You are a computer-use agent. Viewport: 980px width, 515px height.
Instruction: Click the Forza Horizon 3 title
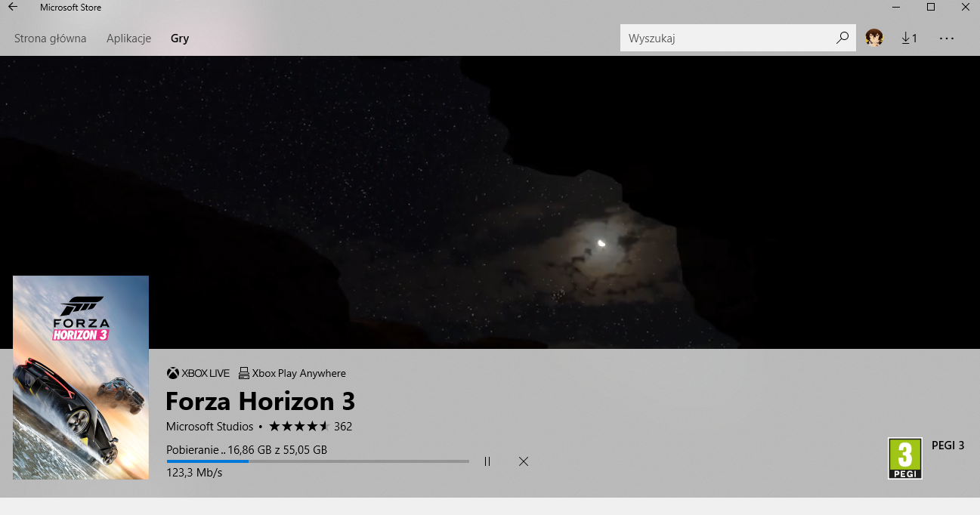coord(260,400)
